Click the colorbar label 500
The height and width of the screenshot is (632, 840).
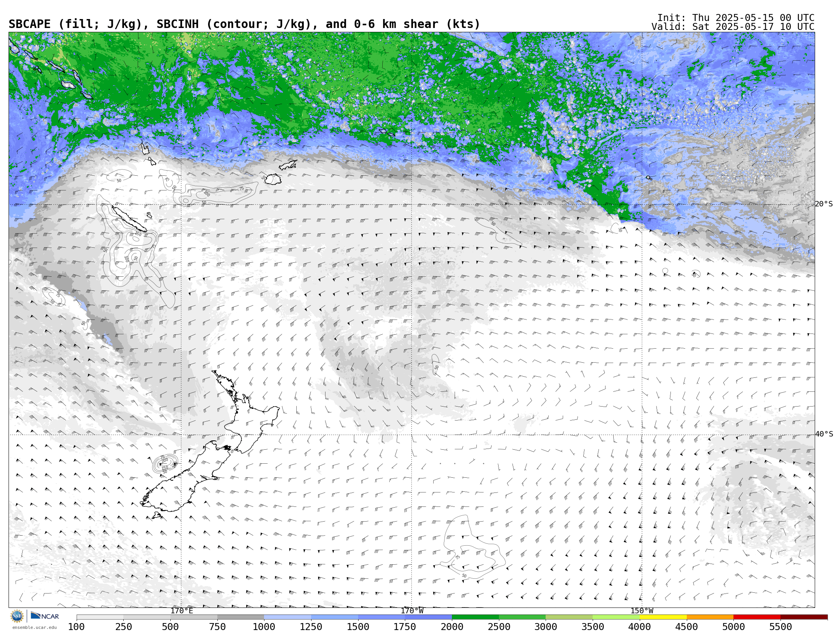point(171,627)
